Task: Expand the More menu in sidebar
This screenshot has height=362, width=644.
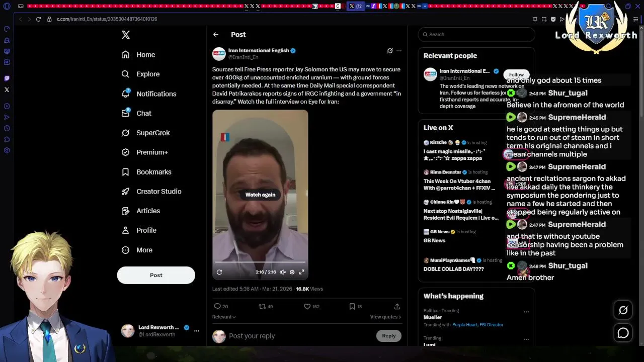Action: pos(137,250)
